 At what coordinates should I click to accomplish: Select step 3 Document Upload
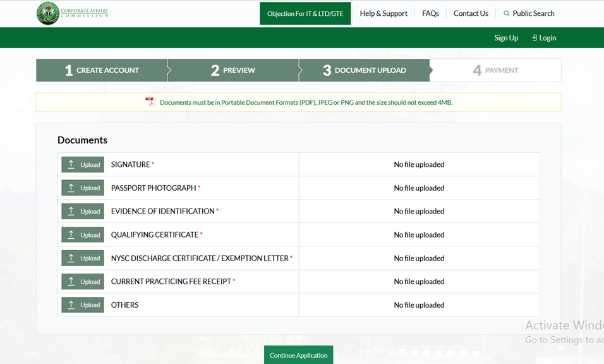[x=365, y=70]
